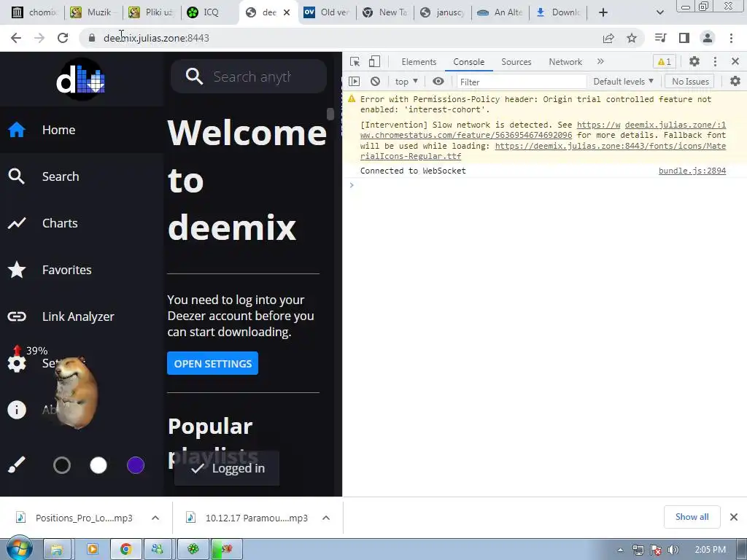Click the eye live expression icon
Image resolution: width=747 pixels, height=560 pixels.
coord(438,82)
